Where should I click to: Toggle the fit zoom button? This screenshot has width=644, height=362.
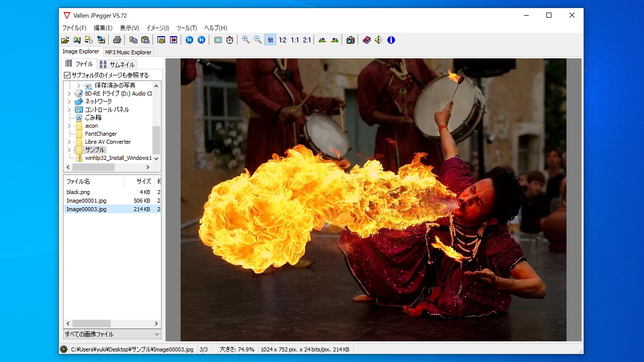[x=270, y=40]
